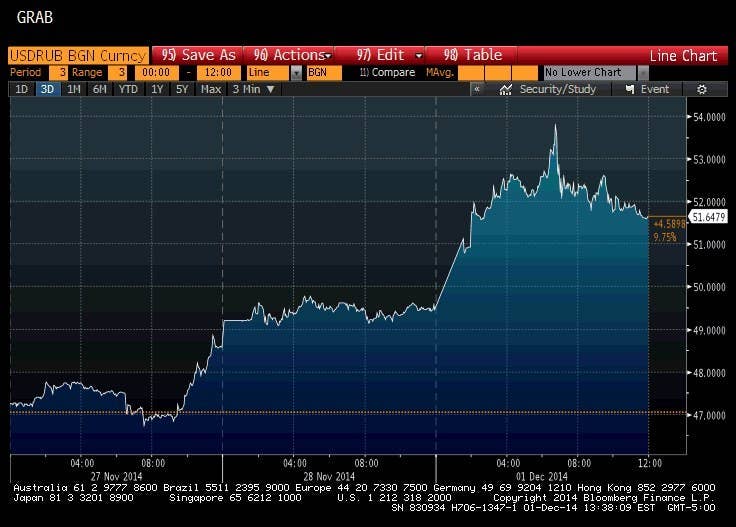Open the Line chart type dropdown
736x527 pixels.
tap(296, 73)
